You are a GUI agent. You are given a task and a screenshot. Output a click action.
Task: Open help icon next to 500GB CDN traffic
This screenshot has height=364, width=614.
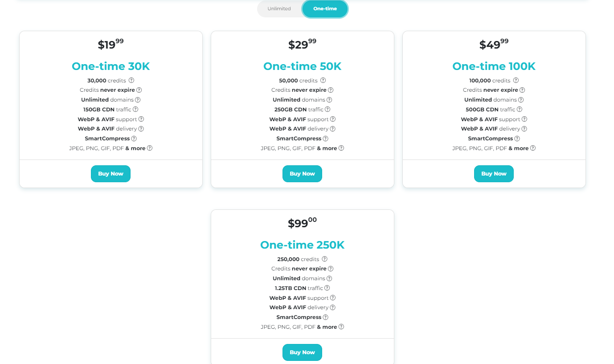[x=520, y=109]
